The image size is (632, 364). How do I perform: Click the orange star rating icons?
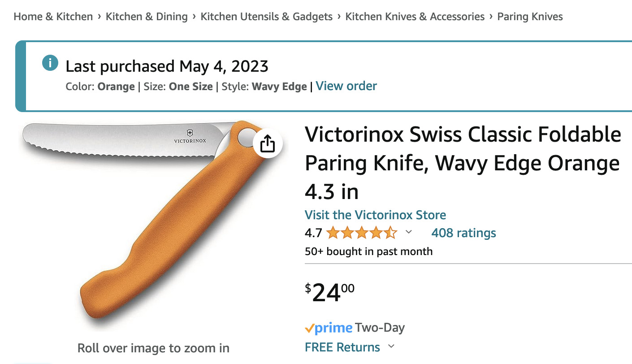[361, 233]
